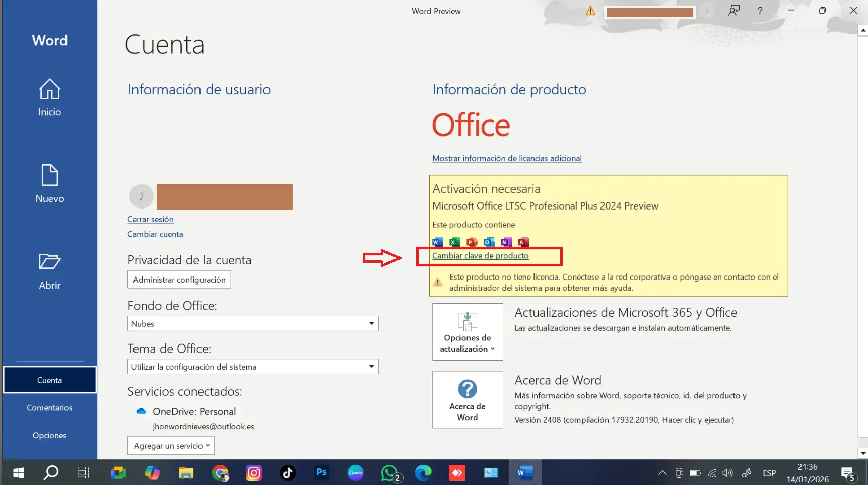Launch Photoshop from the taskbar
Image resolution: width=868 pixels, height=485 pixels.
321,473
